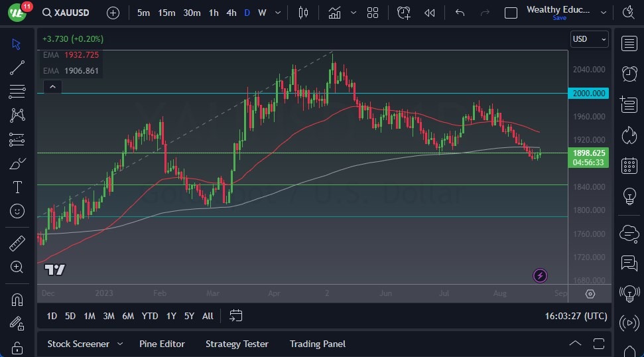The image size is (644, 357).
Task: Select the Text annotation tool
Action: tap(17, 187)
